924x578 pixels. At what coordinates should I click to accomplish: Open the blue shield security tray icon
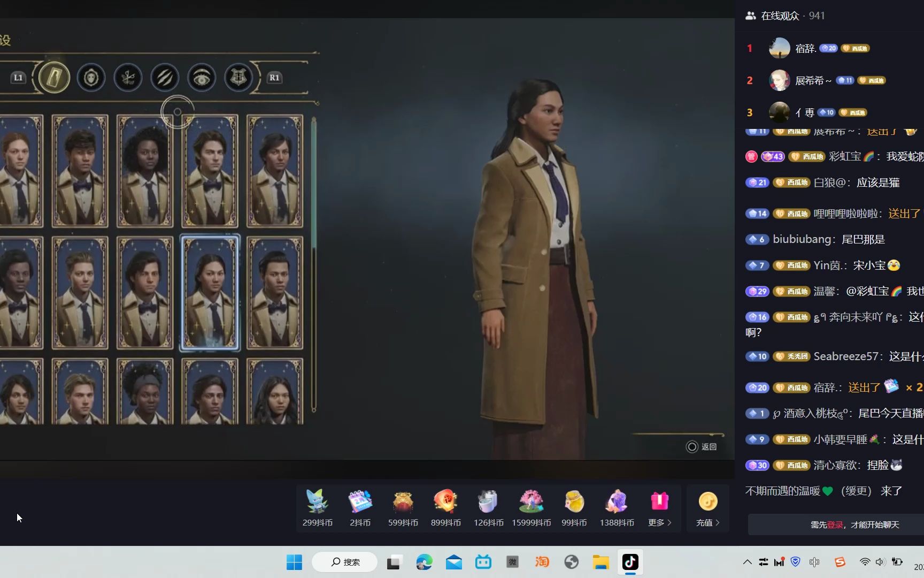click(796, 562)
